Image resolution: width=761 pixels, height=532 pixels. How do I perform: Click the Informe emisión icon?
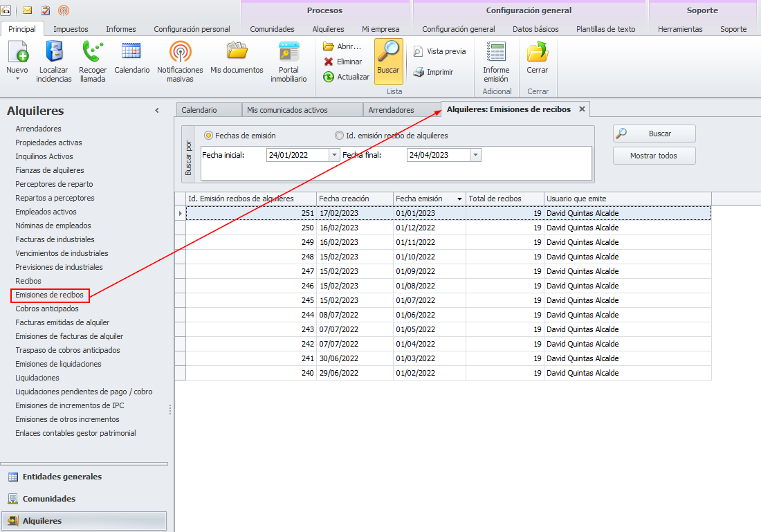coord(496,53)
